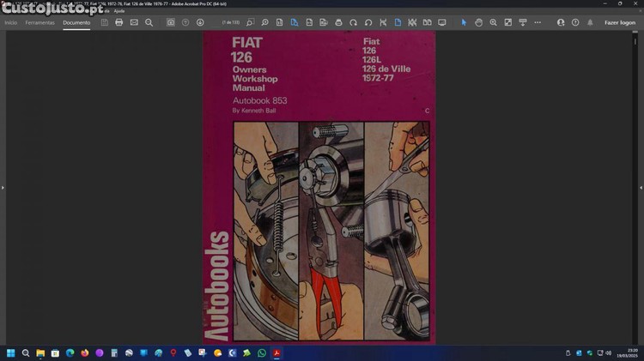Expand the left navigation pane

tap(3, 187)
